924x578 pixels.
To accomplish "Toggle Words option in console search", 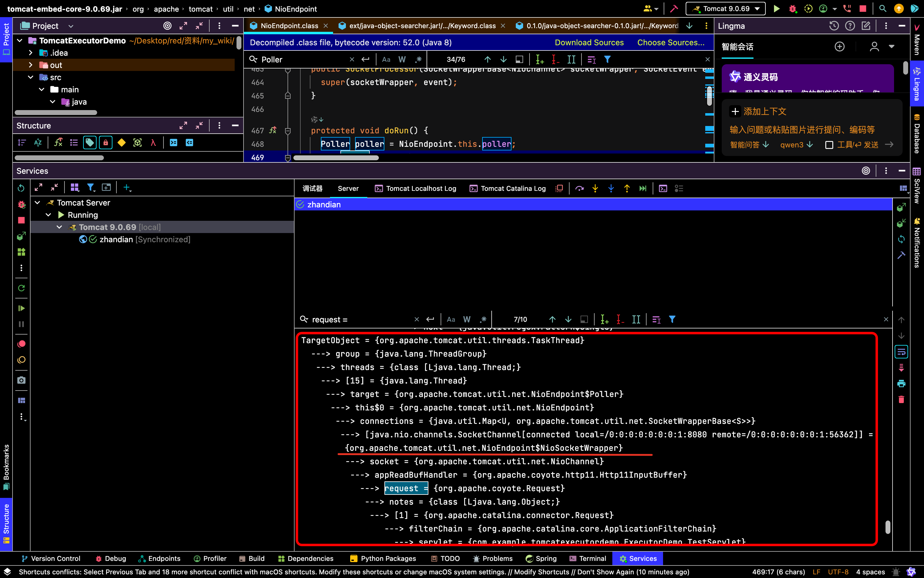I will tap(467, 319).
